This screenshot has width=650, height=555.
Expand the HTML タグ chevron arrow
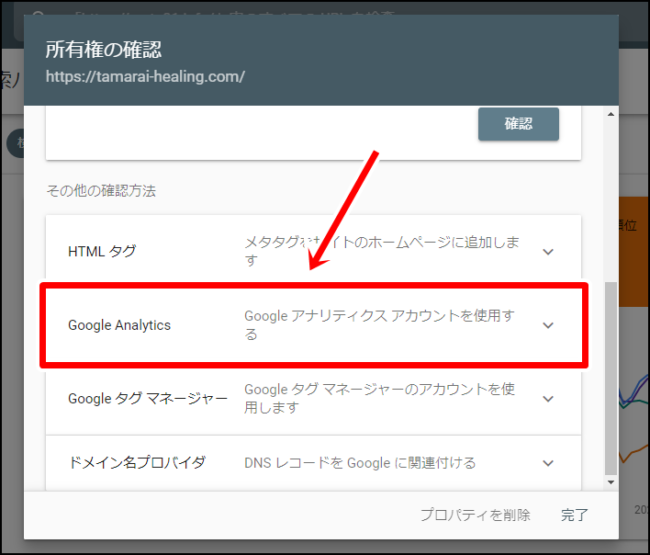pyautogui.click(x=548, y=252)
